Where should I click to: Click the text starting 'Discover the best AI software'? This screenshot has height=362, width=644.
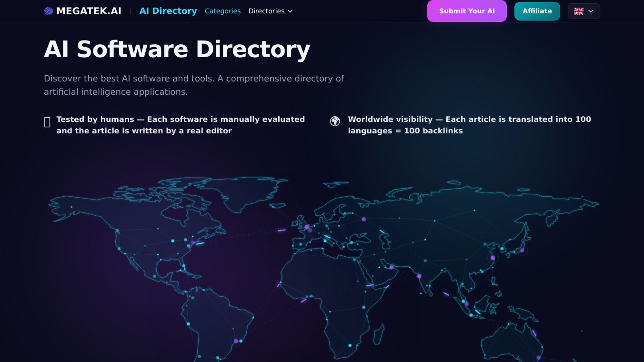click(194, 85)
